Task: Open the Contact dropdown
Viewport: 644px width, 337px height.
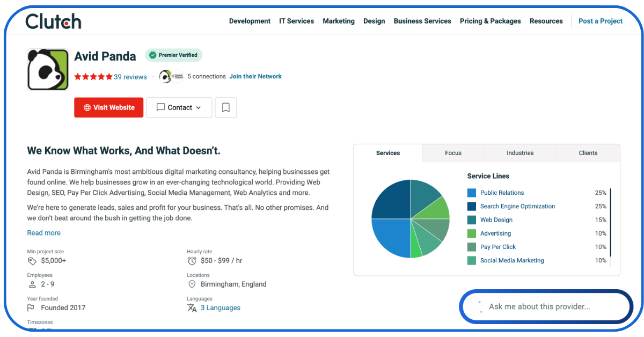Action: pos(179,107)
